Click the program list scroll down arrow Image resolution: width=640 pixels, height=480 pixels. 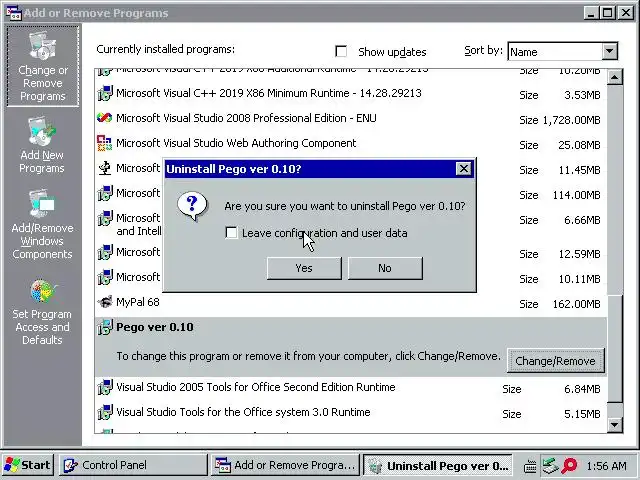tap(615, 425)
